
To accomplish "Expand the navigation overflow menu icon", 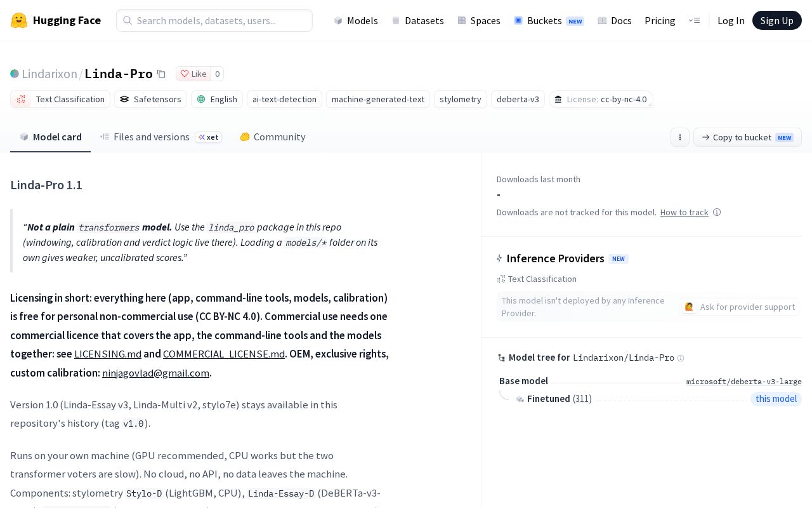I will tap(694, 20).
